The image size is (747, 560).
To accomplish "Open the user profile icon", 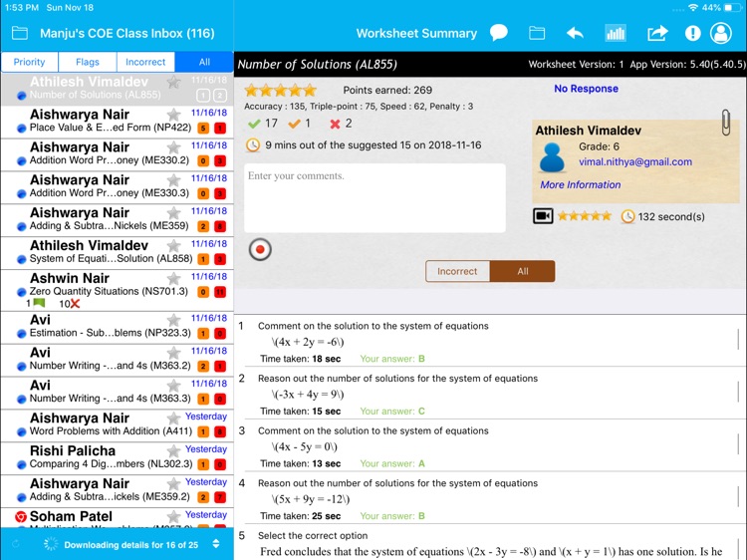I will point(721,33).
